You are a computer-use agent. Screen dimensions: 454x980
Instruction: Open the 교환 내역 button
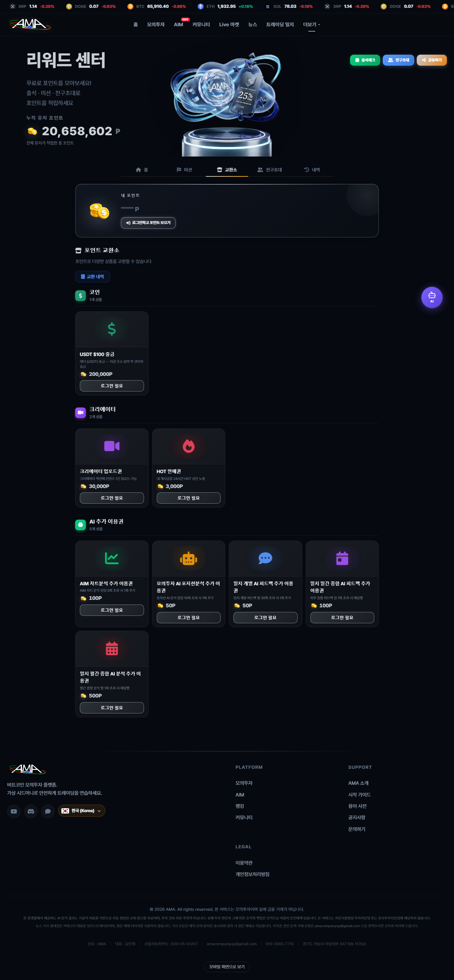pos(93,277)
